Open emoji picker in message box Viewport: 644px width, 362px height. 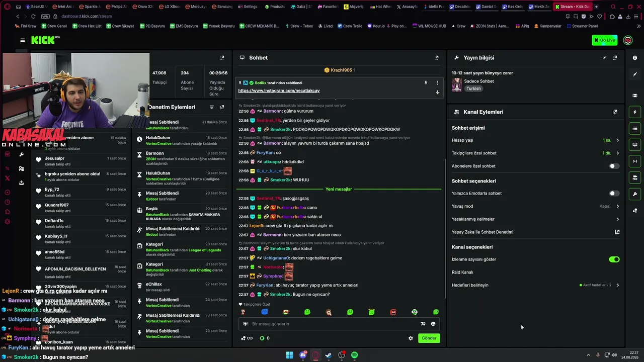click(433, 324)
